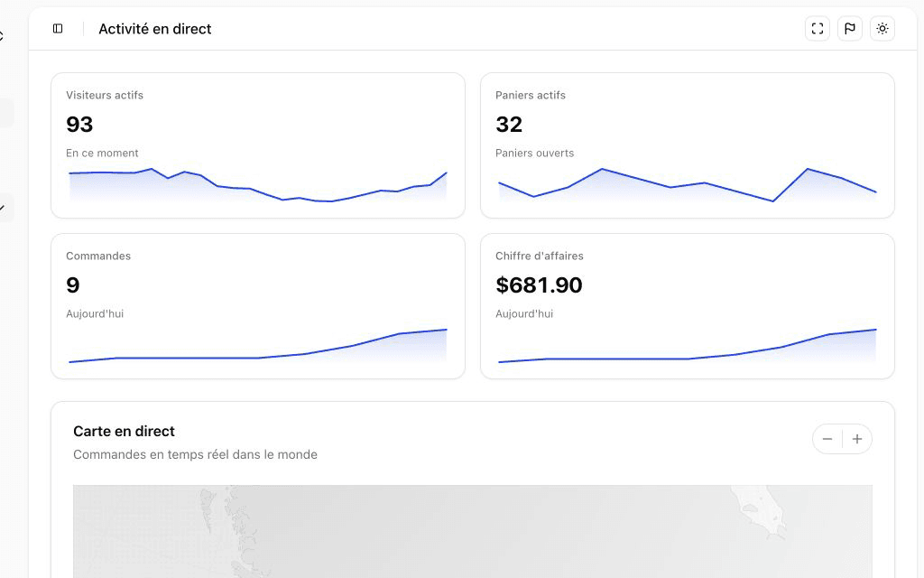
Task: Click the Chiffre d'affaires sparkline chart
Action: (688, 346)
